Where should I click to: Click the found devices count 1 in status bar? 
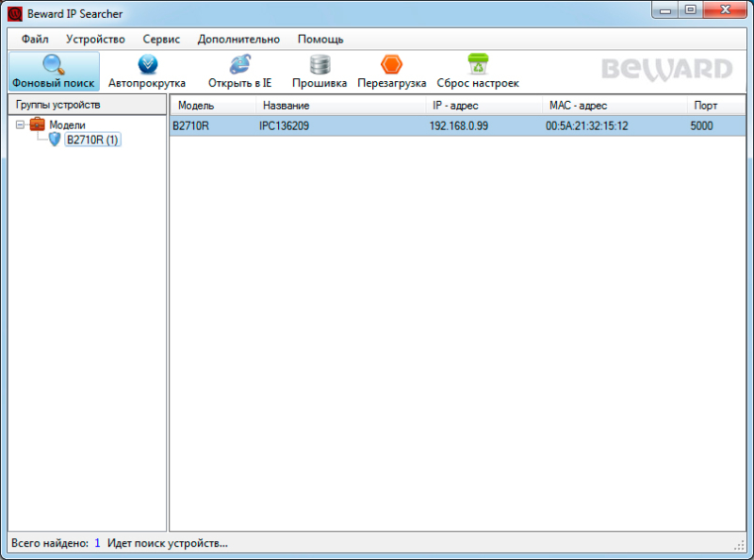click(97, 543)
